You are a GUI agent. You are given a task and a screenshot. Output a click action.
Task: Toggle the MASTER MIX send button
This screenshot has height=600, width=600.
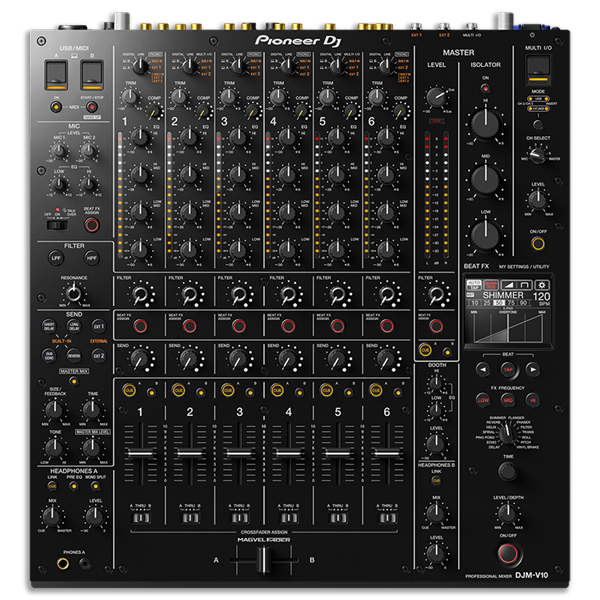pyautogui.click(x=74, y=381)
